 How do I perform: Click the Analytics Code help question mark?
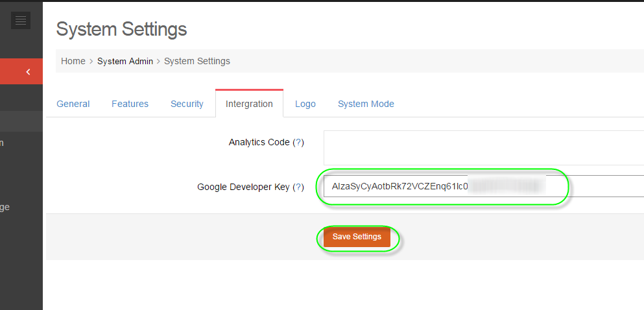click(298, 142)
